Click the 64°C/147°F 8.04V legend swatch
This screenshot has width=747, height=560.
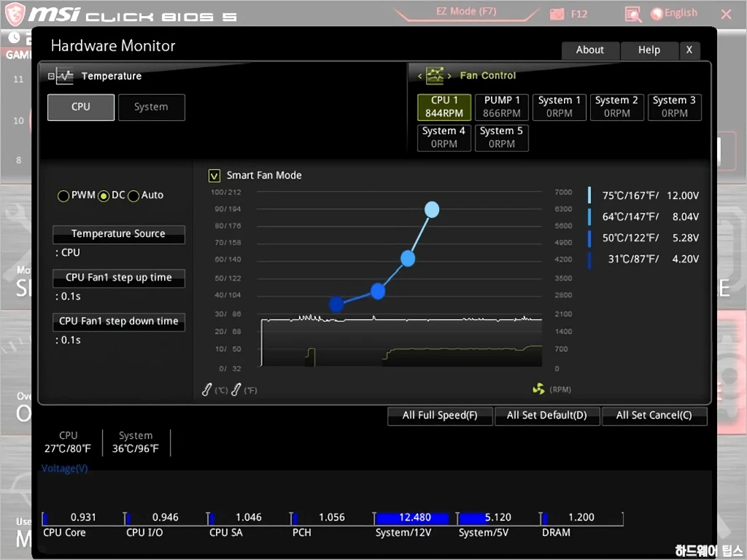589,217
